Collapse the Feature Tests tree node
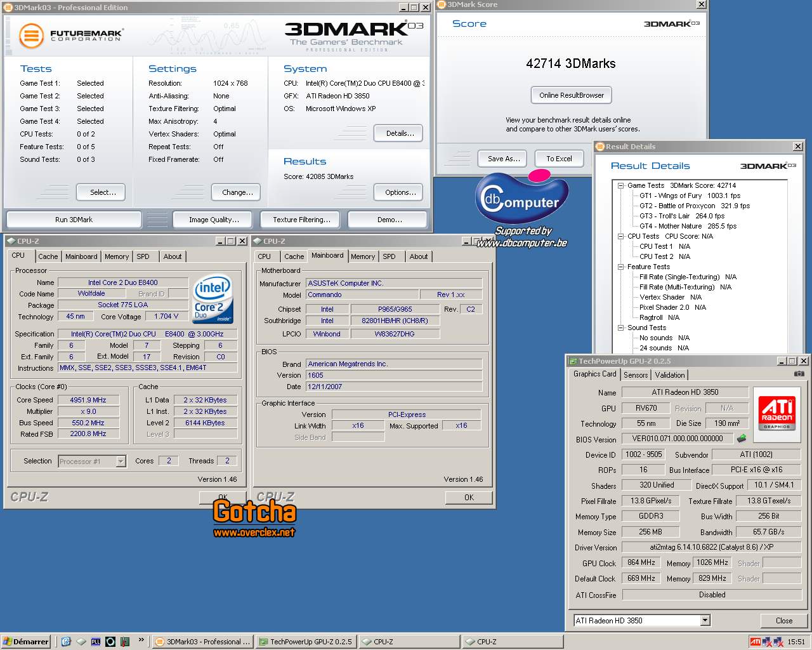812x650 pixels. coord(621,267)
